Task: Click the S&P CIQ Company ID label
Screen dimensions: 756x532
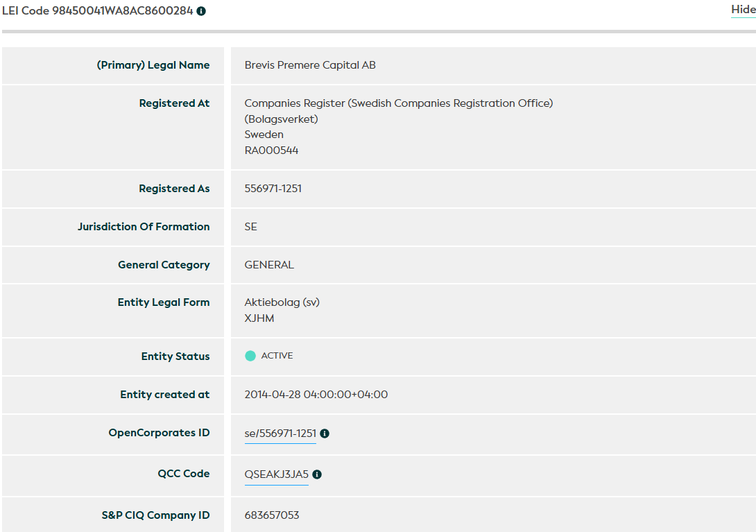Action: click(156, 515)
